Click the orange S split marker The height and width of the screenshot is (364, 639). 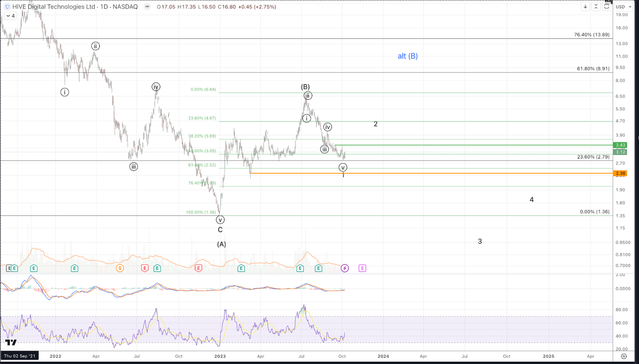point(120,268)
